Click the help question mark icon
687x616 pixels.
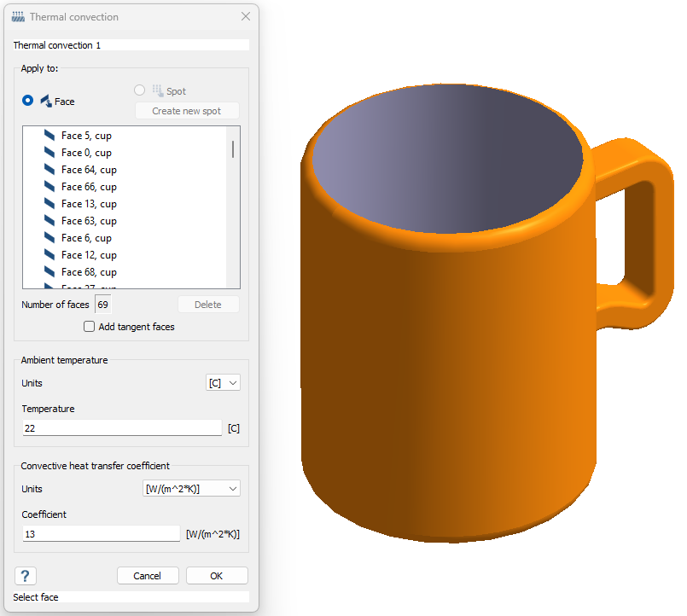point(26,576)
